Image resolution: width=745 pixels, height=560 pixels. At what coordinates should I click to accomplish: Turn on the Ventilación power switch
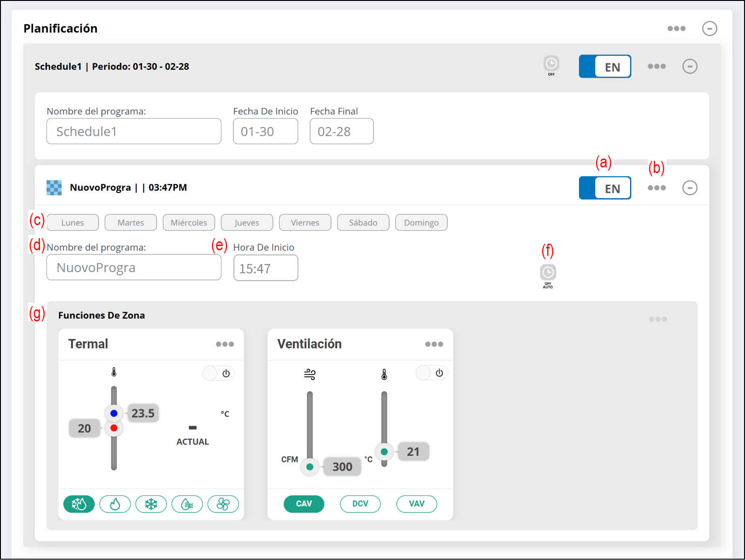click(x=431, y=373)
